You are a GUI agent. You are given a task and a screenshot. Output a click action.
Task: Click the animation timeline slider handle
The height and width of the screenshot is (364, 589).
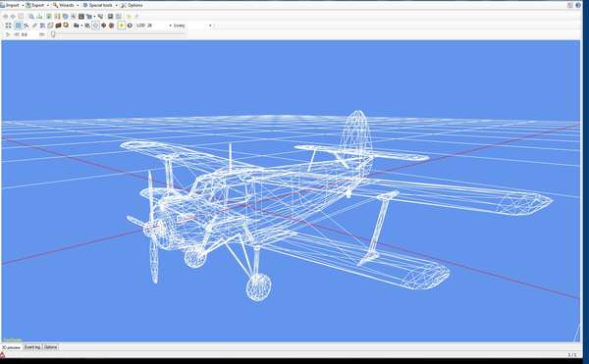53,34
